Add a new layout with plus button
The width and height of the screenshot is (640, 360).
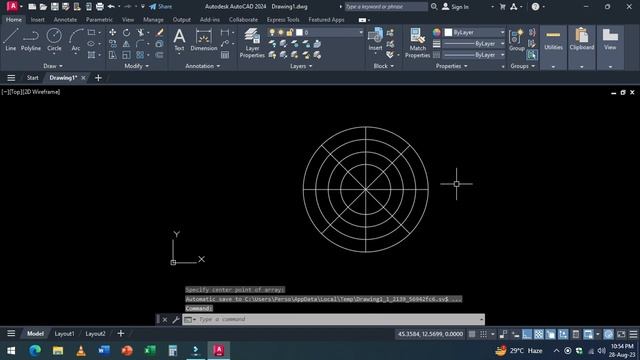pos(121,334)
